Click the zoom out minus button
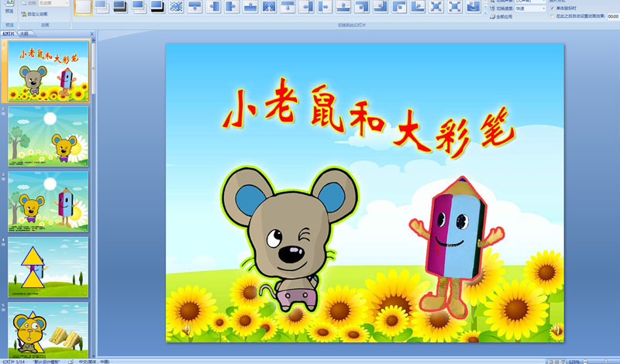This screenshot has height=364, width=620. 585,362
